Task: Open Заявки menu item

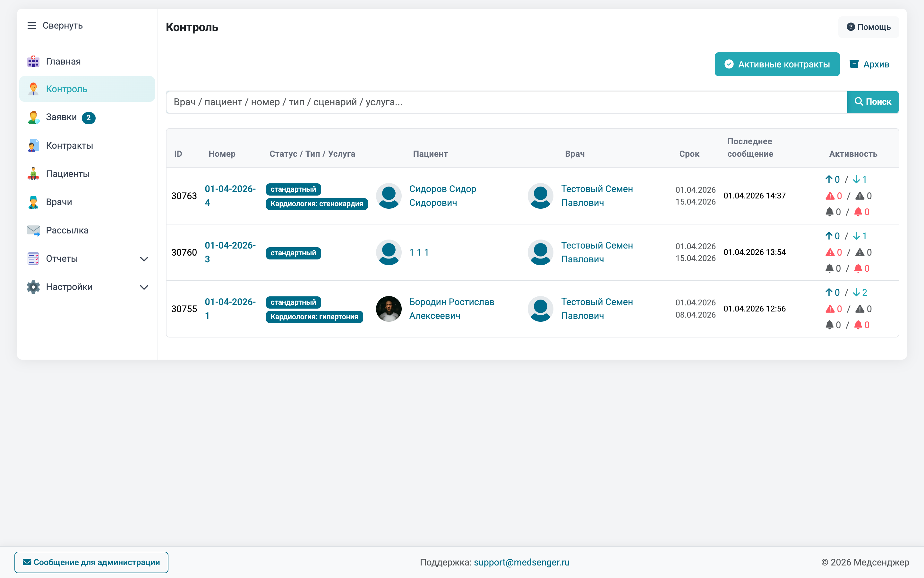Action: tap(87, 117)
